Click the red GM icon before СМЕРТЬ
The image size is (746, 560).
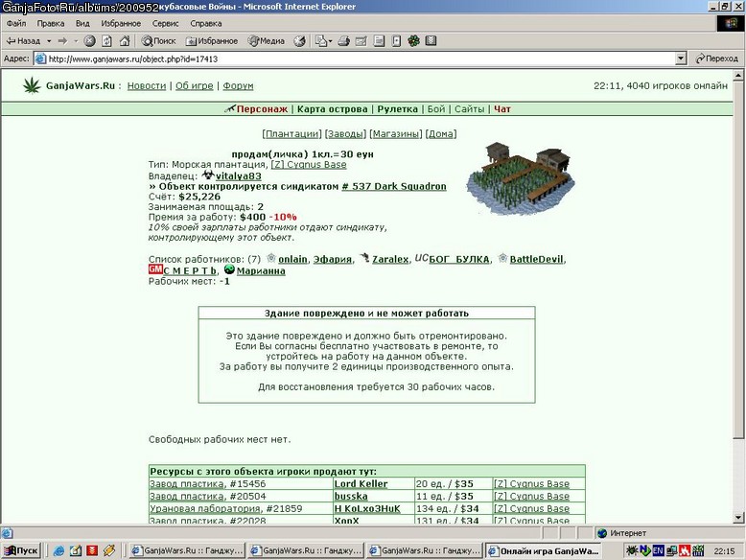[x=155, y=269]
